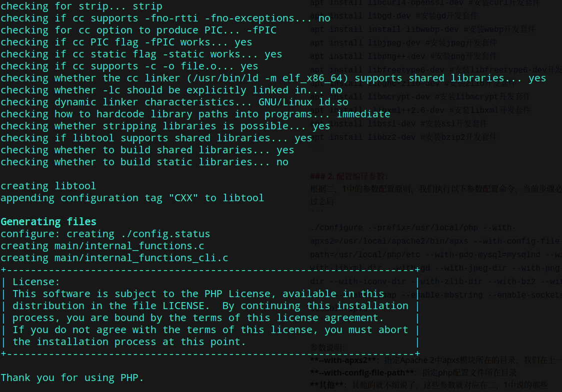
Task: Click the "hardcode library paths" output line
Action: (x=195, y=114)
